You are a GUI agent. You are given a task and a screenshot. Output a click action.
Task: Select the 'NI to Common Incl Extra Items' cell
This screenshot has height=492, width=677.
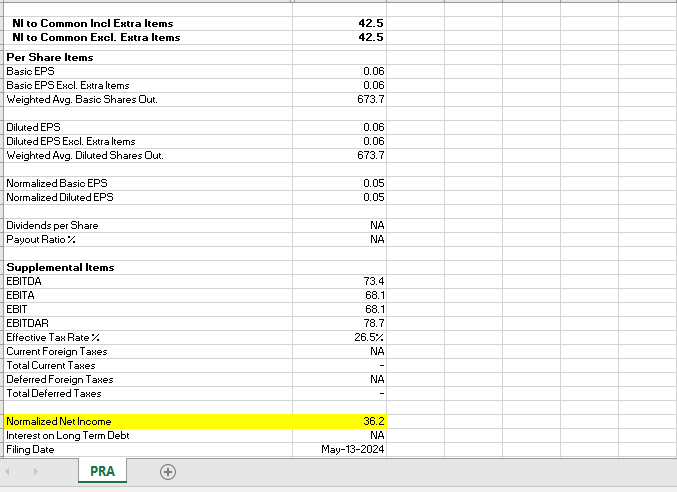(148, 23)
